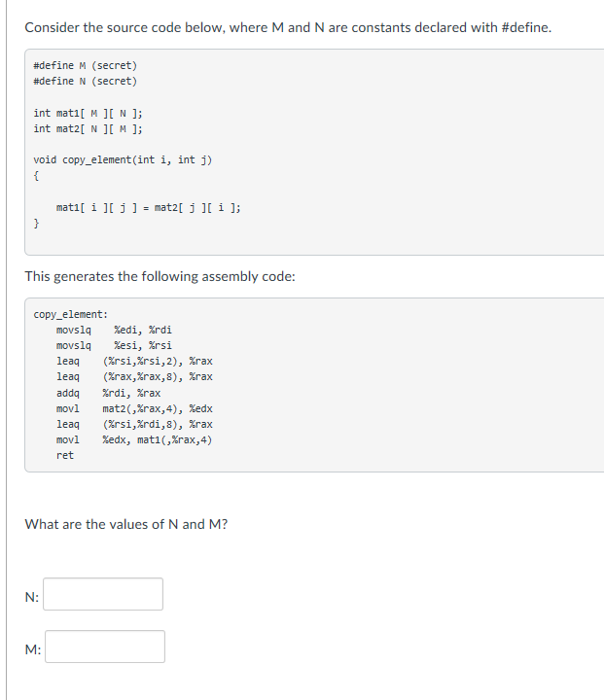
Task: Click the '#define M (secret)' code line
Action: click(x=86, y=66)
